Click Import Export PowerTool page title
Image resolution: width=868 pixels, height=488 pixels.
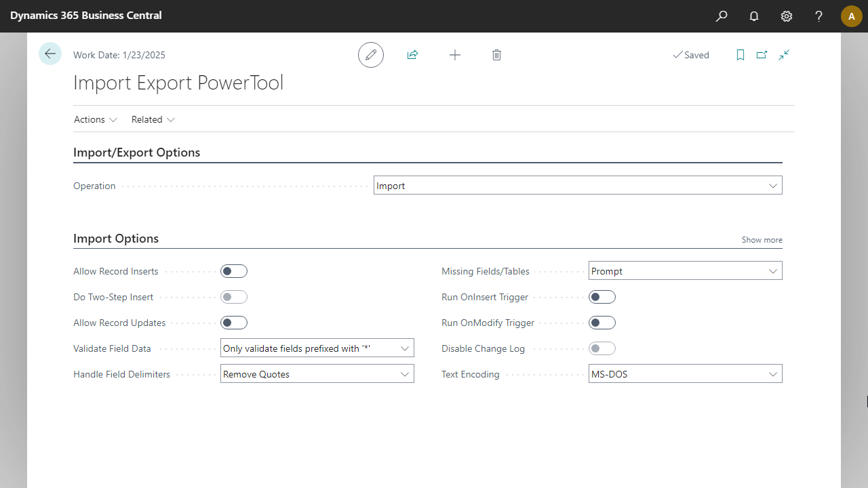click(178, 83)
